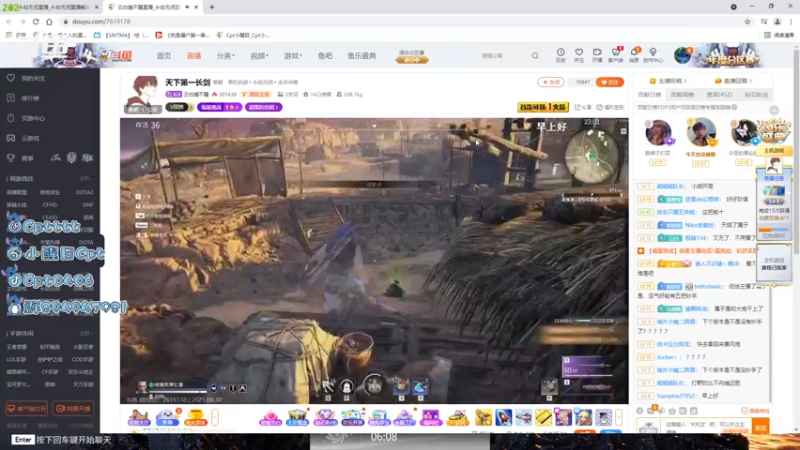Open a new browser tab

(212, 7)
